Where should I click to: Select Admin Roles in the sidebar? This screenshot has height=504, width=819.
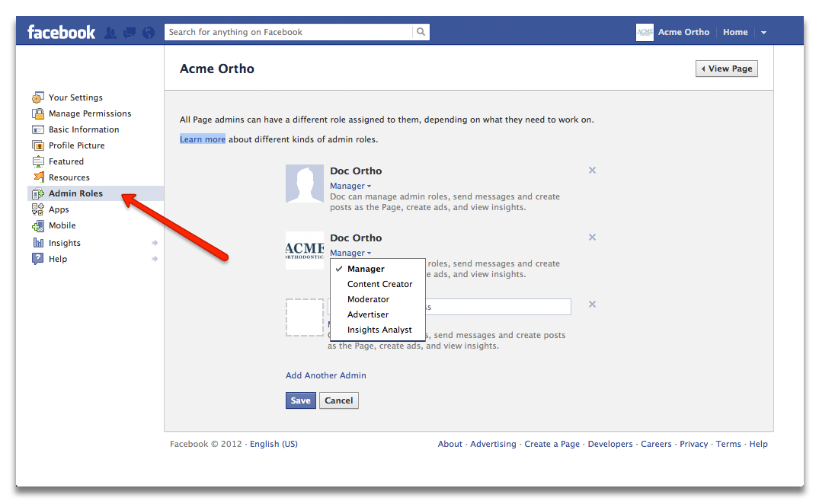tap(75, 193)
